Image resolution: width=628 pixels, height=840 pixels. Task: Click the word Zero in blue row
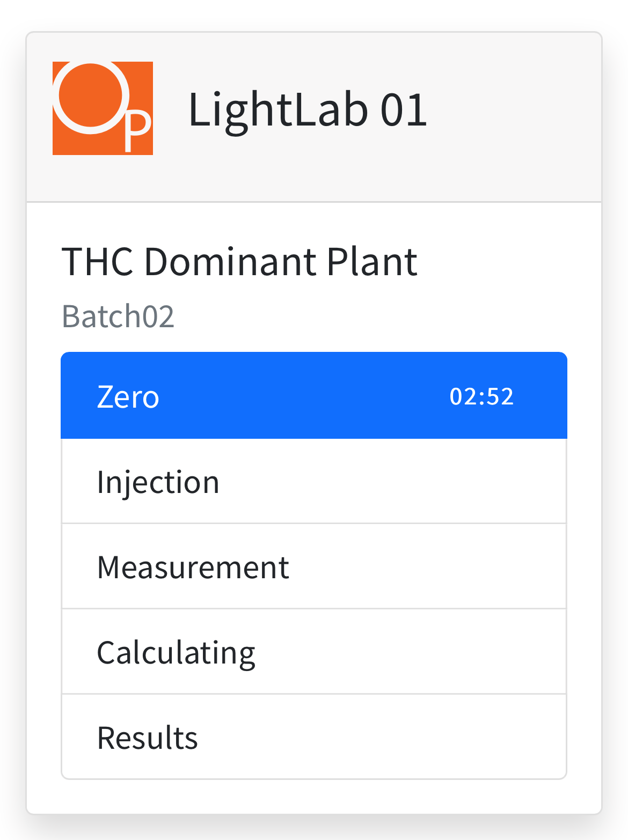click(128, 397)
